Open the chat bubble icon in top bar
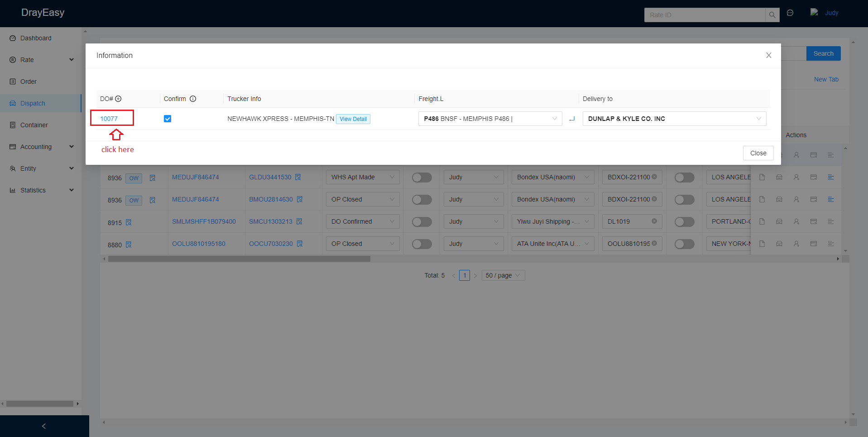The width and height of the screenshot is (868, 437). (790, 13)
